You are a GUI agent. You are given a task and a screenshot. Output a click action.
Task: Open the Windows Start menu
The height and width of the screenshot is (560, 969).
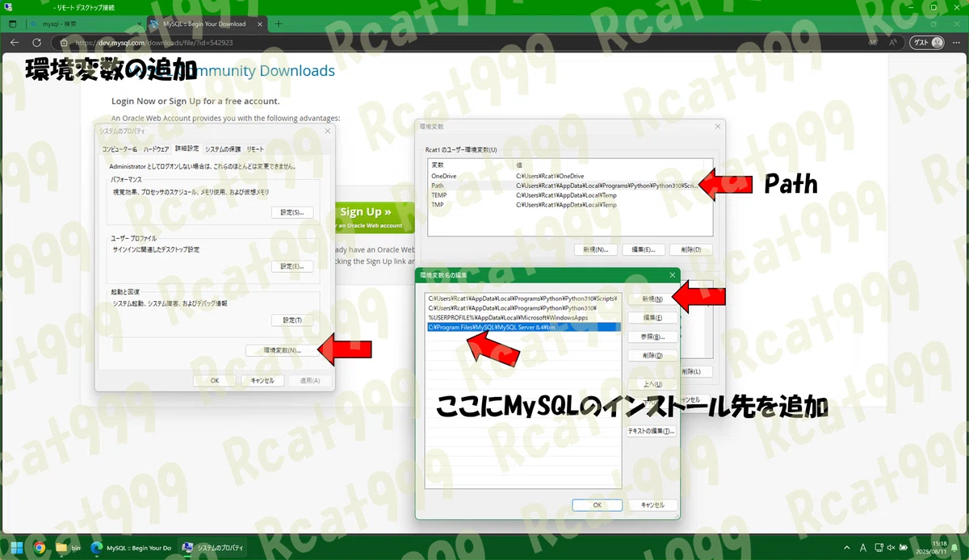coord(15,547)
